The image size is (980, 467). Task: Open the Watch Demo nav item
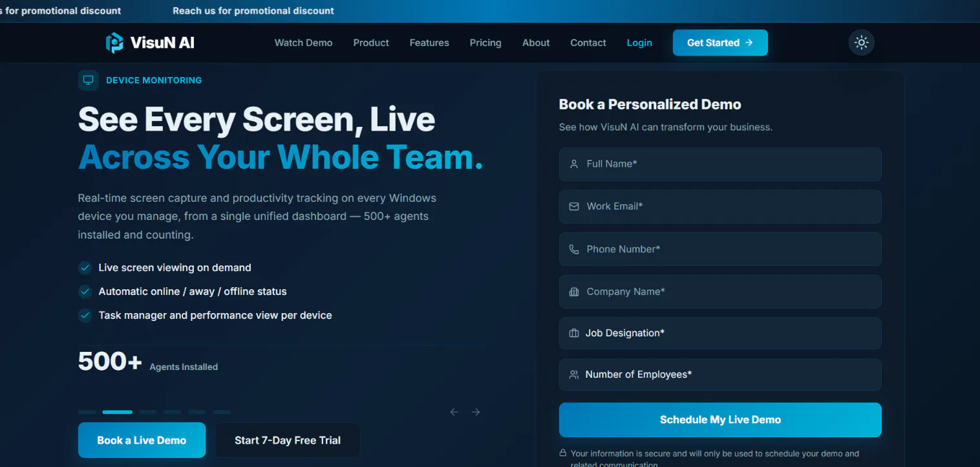[x=303, y=43]
